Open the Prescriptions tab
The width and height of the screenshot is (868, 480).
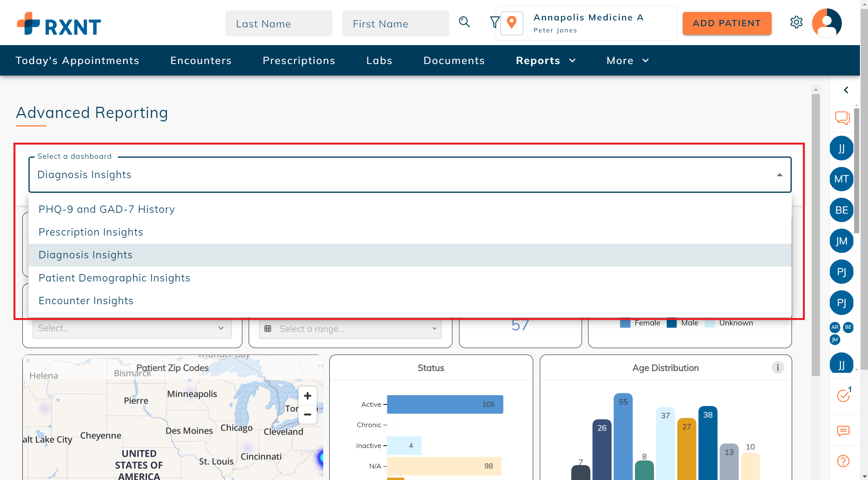tap(299, 61)
